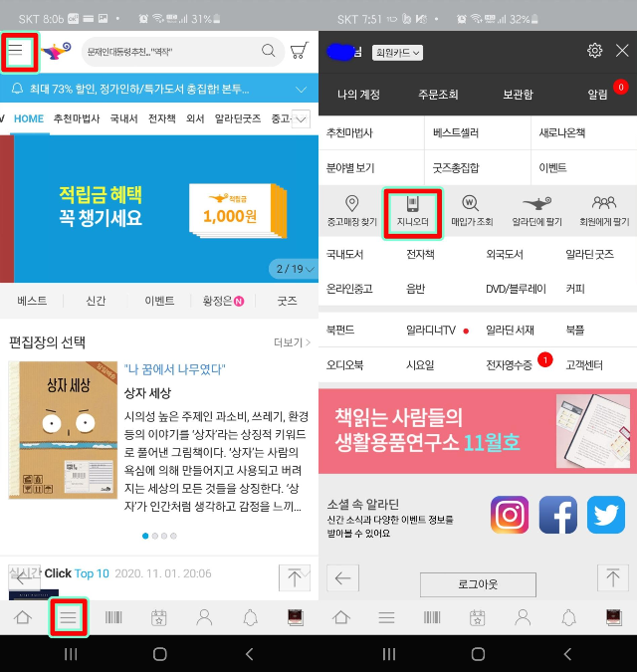Tap scroll-to-top arrow in right screen
This screenshot has width=637, height=672.
point(612,577)
